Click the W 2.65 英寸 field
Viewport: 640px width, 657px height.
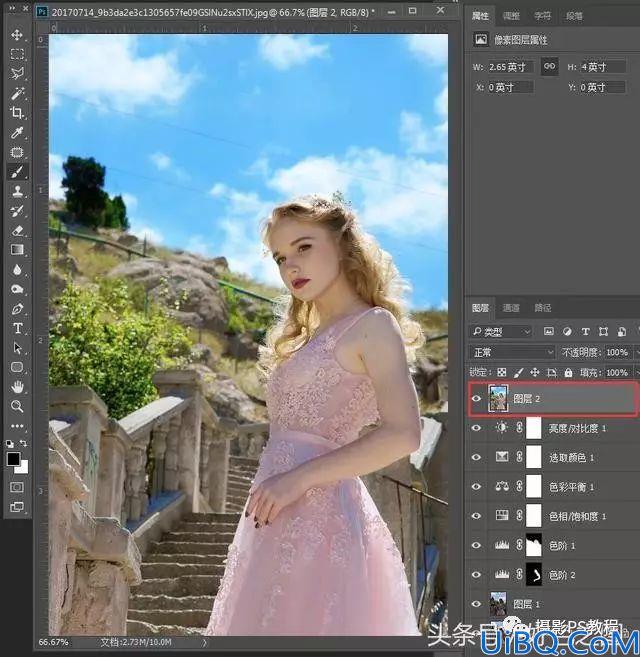click(x=510, y=67)
